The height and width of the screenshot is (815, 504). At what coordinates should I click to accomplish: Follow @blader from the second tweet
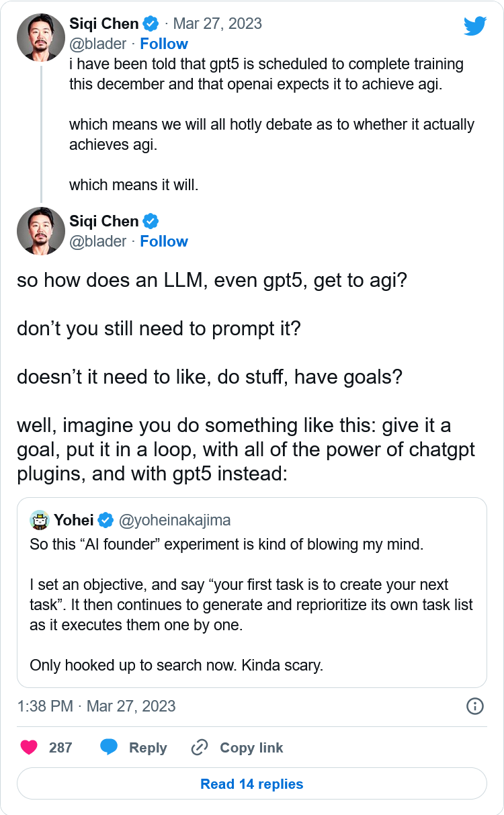pos(163,241)
